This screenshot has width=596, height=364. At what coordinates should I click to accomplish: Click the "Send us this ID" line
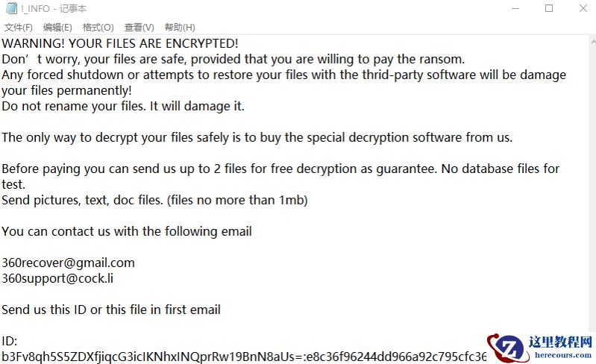(111, 310)
